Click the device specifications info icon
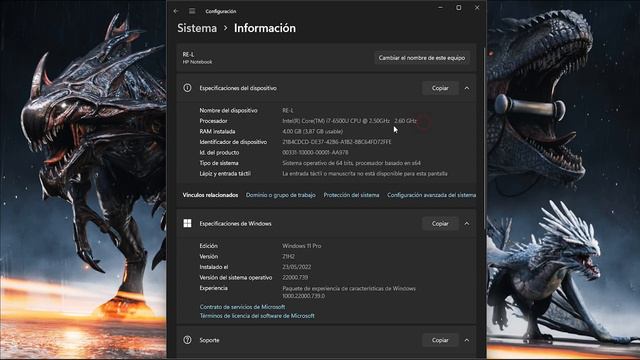The width and height of the screenshot is (640, 360). pos(187,88)
